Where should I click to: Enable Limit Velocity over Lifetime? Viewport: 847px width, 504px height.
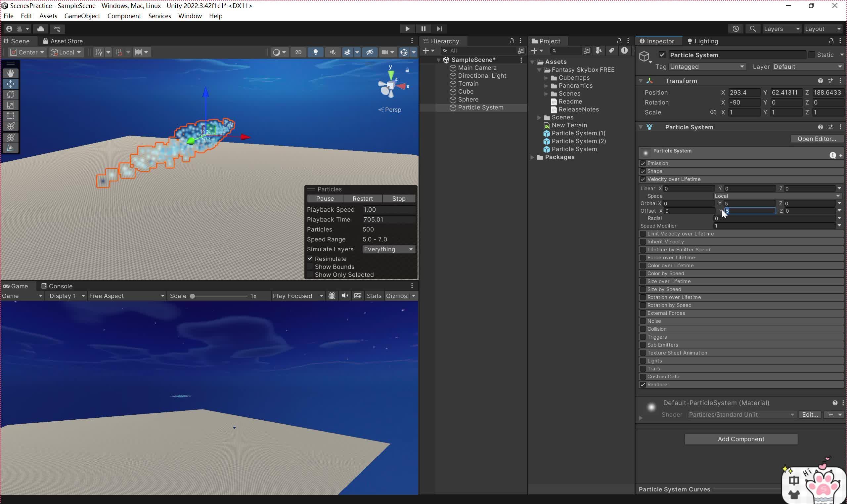coord(643,234)
